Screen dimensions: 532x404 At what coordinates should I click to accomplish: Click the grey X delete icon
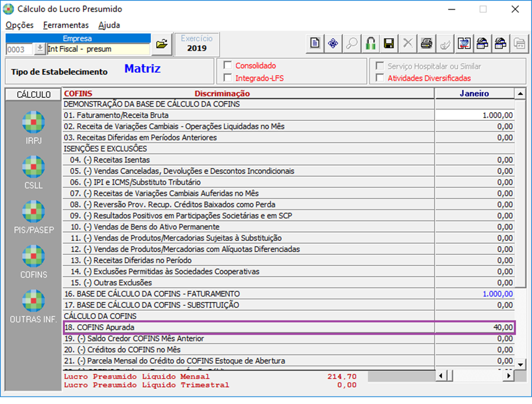408,43
